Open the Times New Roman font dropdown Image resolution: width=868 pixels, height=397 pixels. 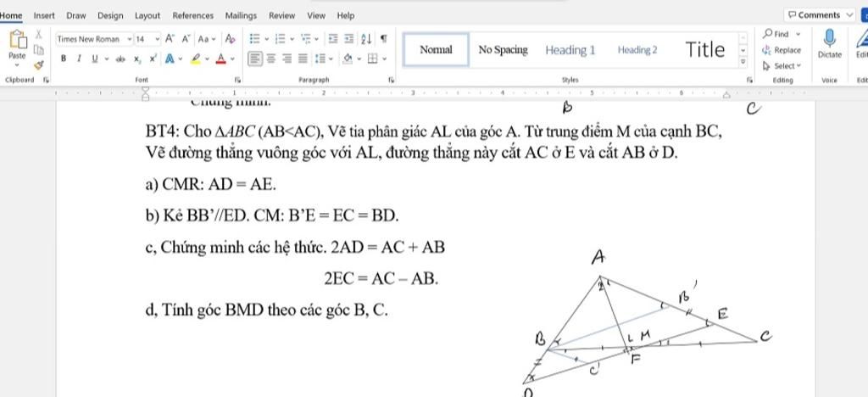coord(130,39)
